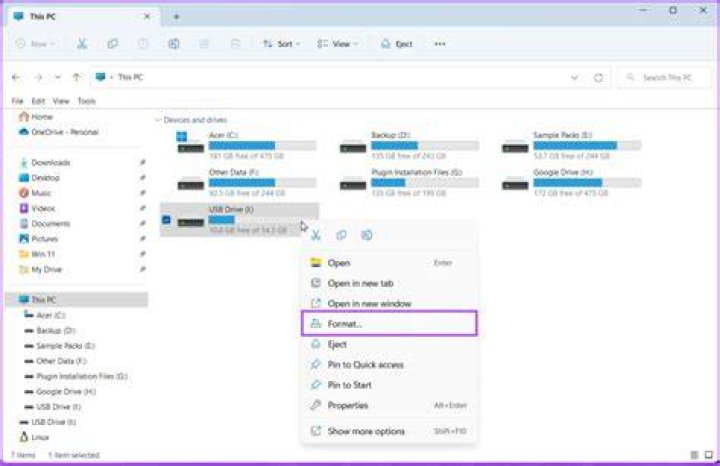This screenshot has width=720, height=466.
Task: Open the Tools menu
Action: (x=87, y=101)
